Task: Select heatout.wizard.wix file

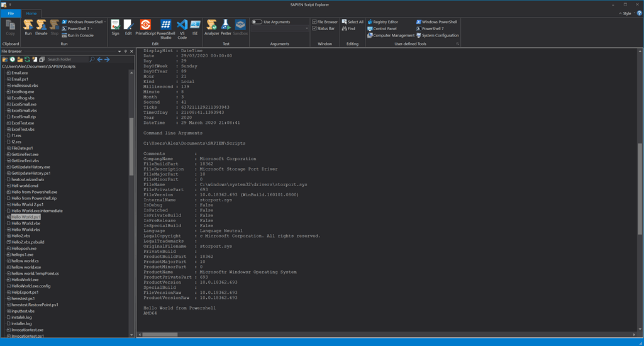Action: click(28, 179)
